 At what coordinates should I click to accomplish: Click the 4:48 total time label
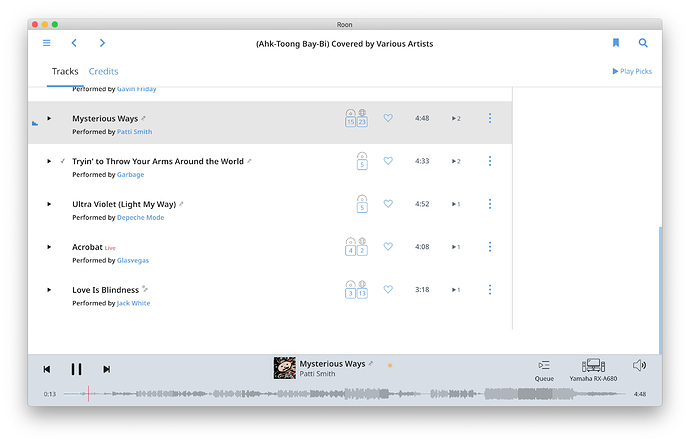pos(640,394)
